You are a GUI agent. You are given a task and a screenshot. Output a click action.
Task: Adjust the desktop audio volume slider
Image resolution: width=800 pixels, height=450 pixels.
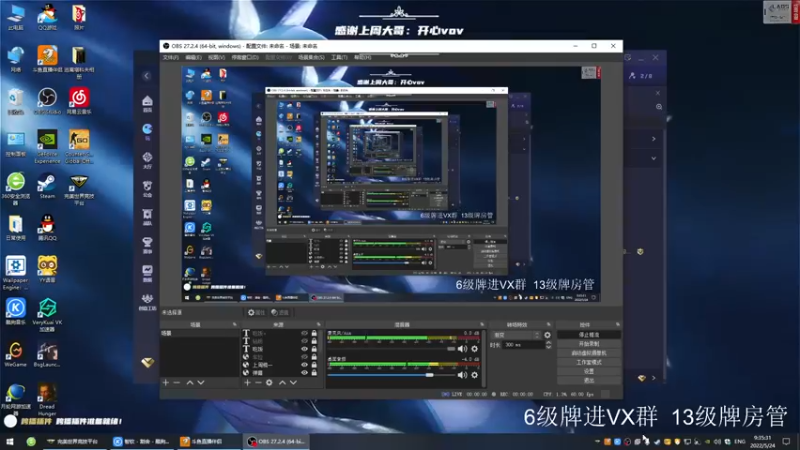pos(390,375)
